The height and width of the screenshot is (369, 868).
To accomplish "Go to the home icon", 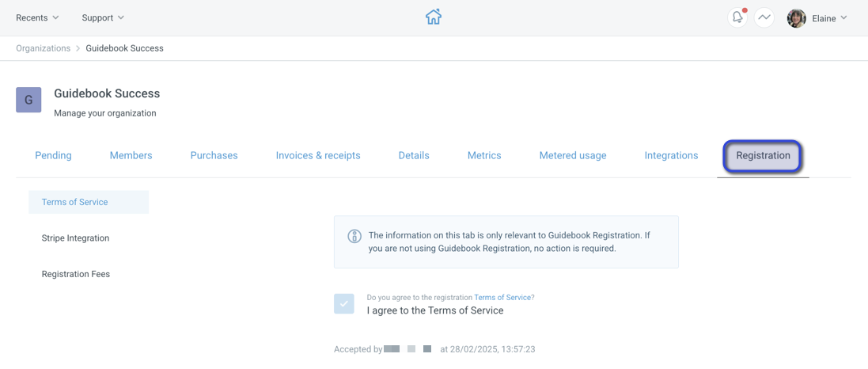I will (434, 17).
